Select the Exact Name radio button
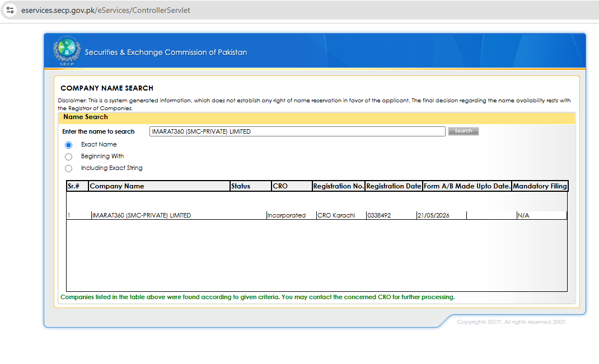The height and width of the screenshot is (364, 599). pyautogui.click(x=68, y=145)
